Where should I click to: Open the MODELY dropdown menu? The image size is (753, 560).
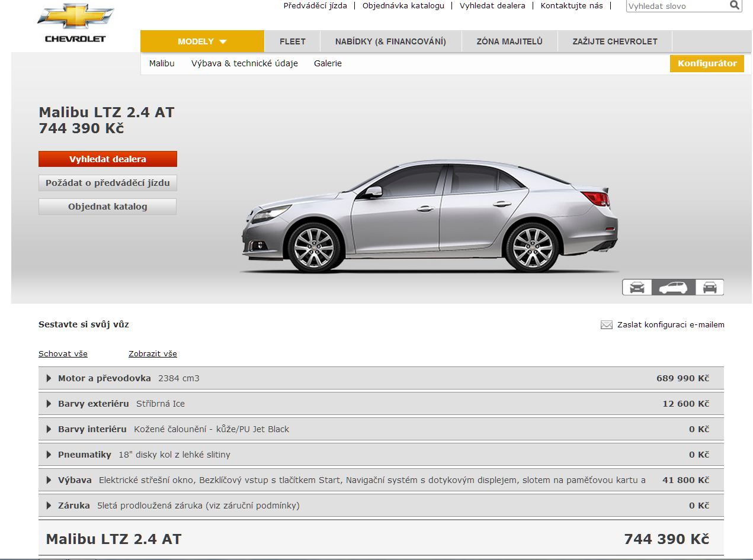202,41
